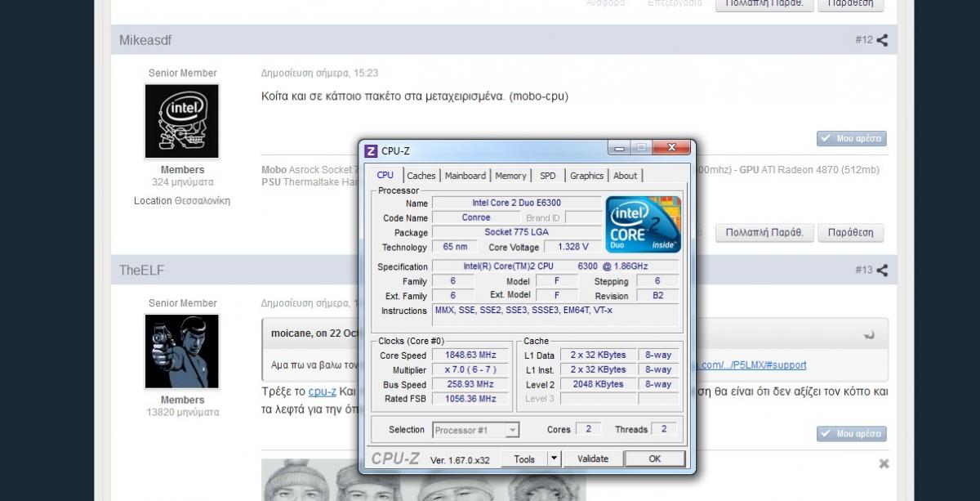Viewport: 980px width, 501px height.
Task: Click the #13 post number link
Action: (x=864, y=270)
